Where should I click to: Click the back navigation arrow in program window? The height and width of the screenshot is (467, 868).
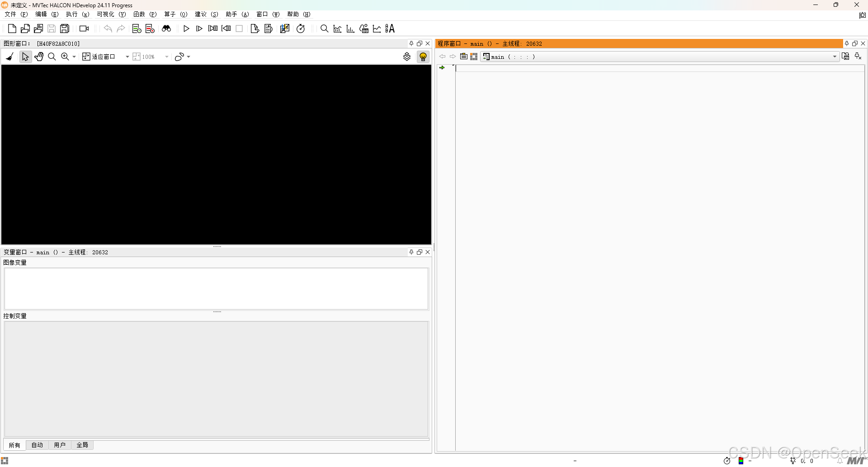(x=442, y=56)
